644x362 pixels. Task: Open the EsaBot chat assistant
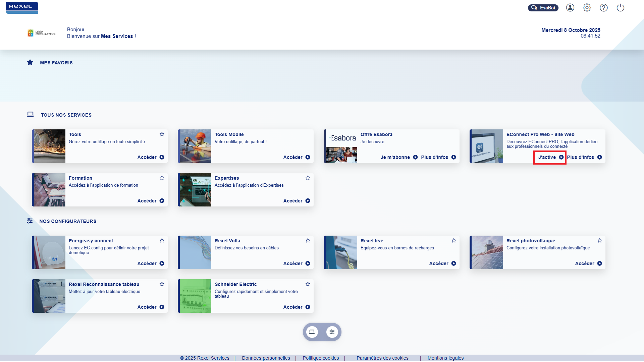pos(543,7)
